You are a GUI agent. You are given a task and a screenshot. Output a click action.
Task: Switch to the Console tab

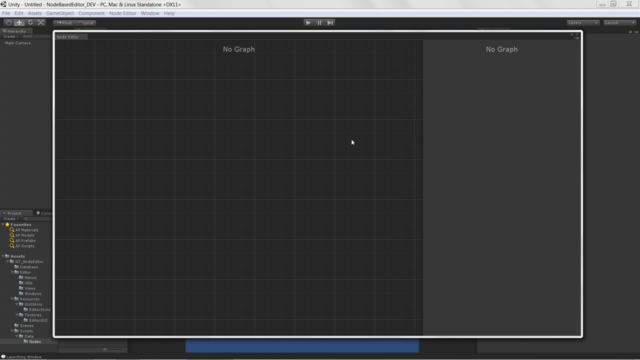click(x=43, y=213)
